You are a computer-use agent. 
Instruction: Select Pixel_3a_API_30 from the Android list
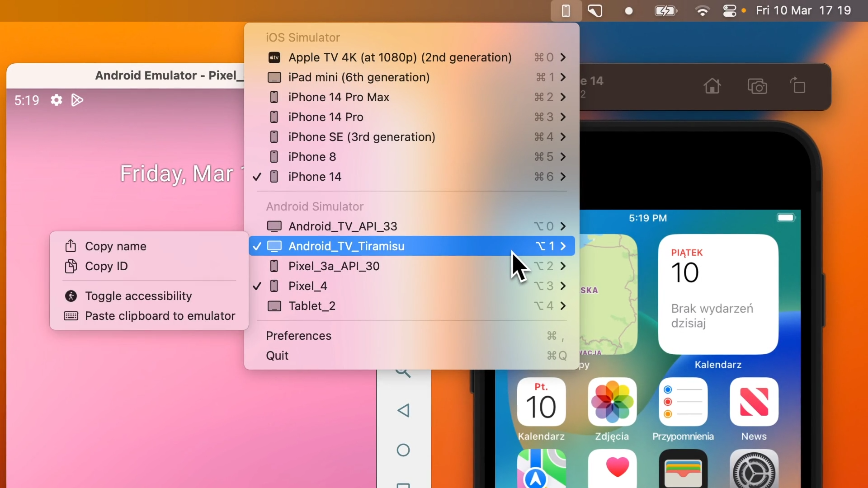pyautogui.click(x=334, y=266)
